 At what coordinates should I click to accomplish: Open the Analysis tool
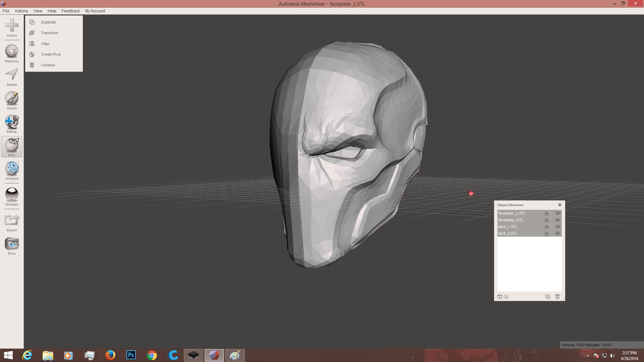coord(12,171)
